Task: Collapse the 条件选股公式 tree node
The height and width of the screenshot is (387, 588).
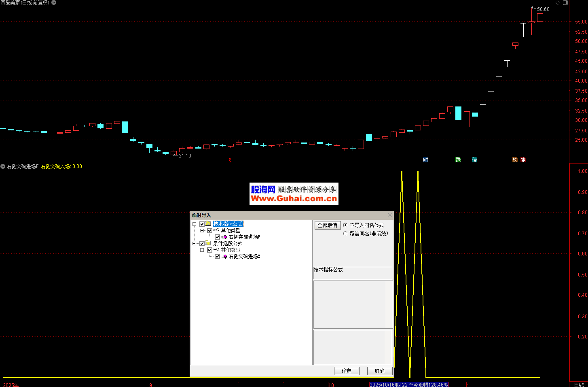Action: [x=195, y=243]
